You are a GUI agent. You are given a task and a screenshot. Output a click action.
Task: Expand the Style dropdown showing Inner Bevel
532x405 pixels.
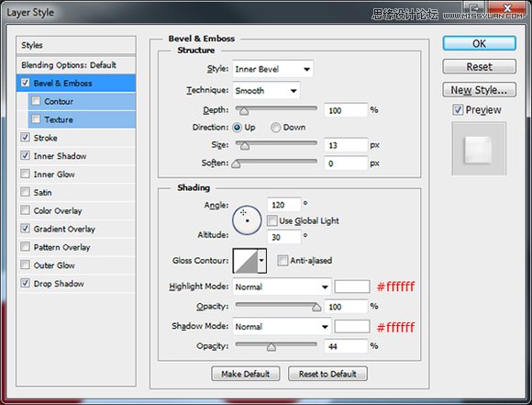pos(272,69)
